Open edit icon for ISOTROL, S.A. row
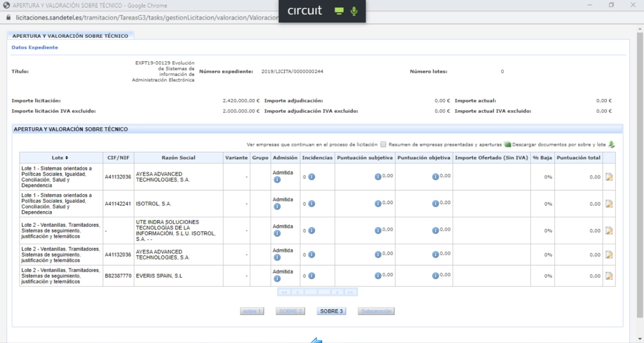The width and height of the screenshot is (644, 343). point(609,204)
